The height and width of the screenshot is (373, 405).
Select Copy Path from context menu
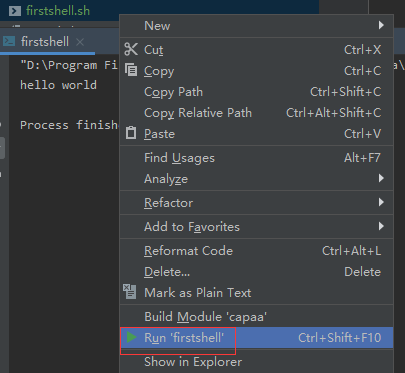coord(256,92)
